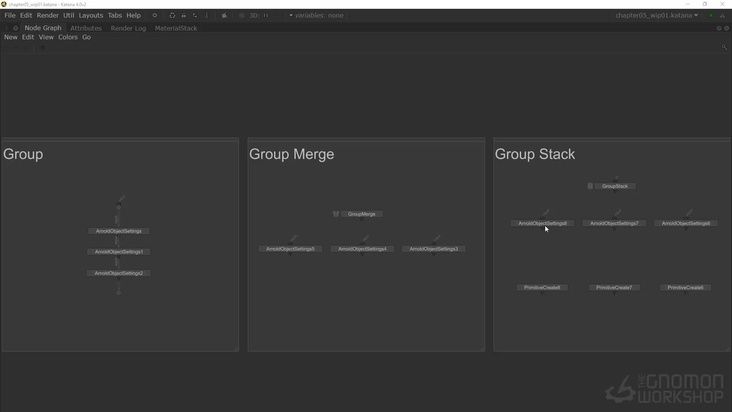Screen dimensions: 732x412
Task: Click the circular tab options icon left of Node Graph
Action: coord(15,28)
